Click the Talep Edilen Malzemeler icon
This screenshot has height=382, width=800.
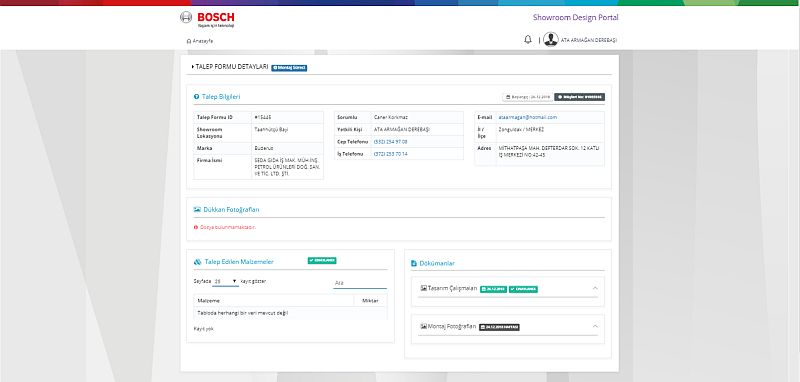197,262
